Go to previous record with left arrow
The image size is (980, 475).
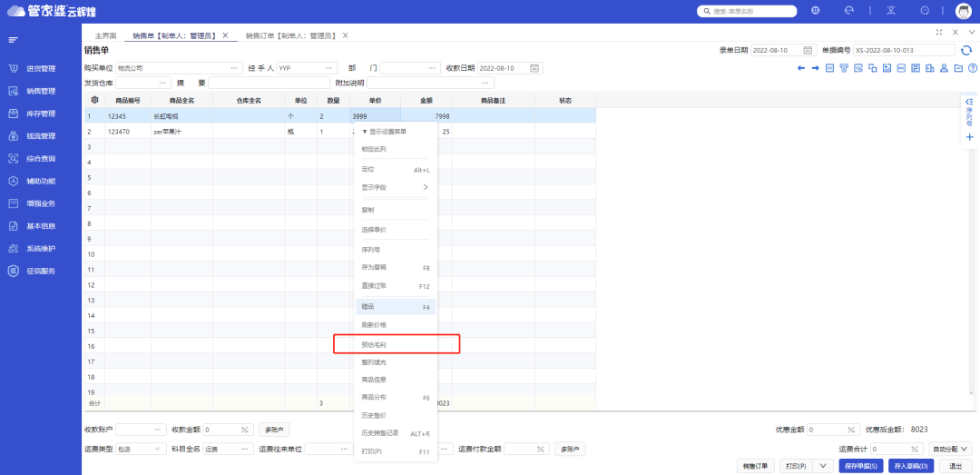tap(800, 68)
